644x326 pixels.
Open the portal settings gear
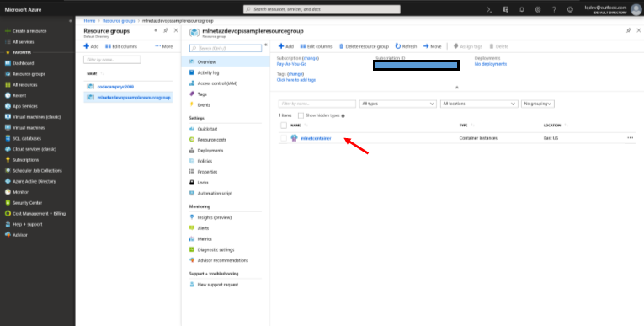(538, 9)
